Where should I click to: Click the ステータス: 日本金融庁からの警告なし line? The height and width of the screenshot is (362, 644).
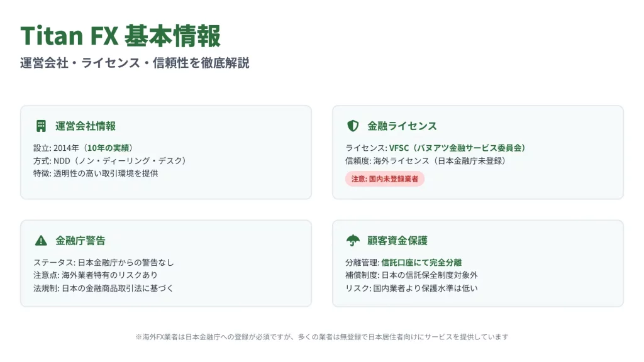point(104,263)
